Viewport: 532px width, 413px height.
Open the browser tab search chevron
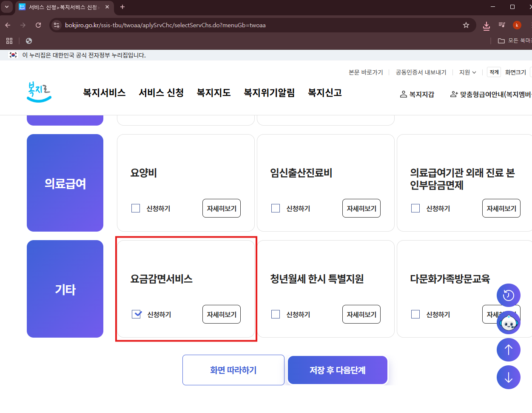(7, 7)
